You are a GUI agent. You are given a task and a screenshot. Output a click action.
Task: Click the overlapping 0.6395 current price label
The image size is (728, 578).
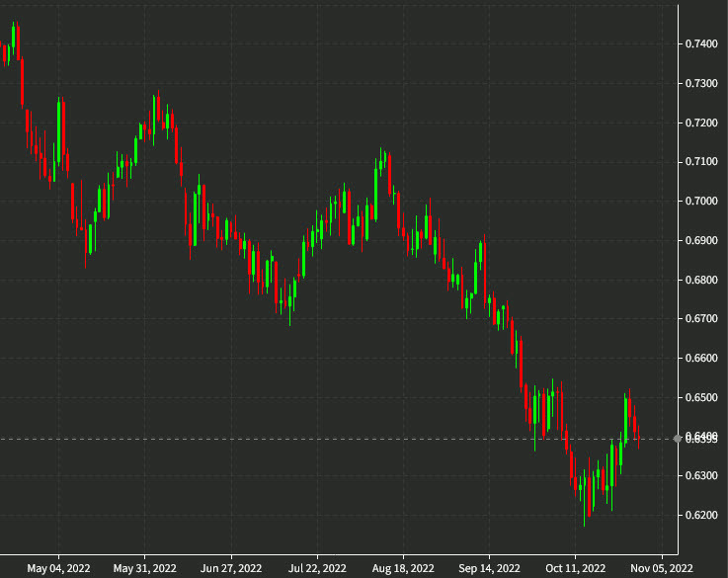(x=701, y=439)
